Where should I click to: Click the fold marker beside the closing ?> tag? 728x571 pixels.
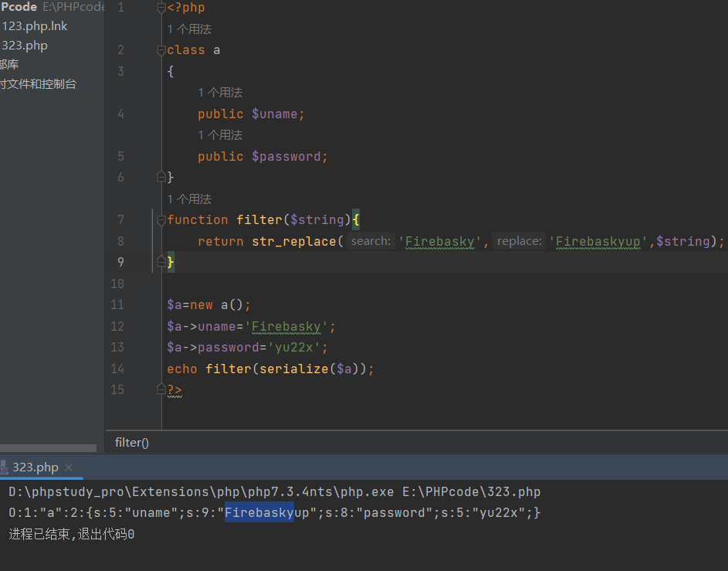(x=161, y=389)
